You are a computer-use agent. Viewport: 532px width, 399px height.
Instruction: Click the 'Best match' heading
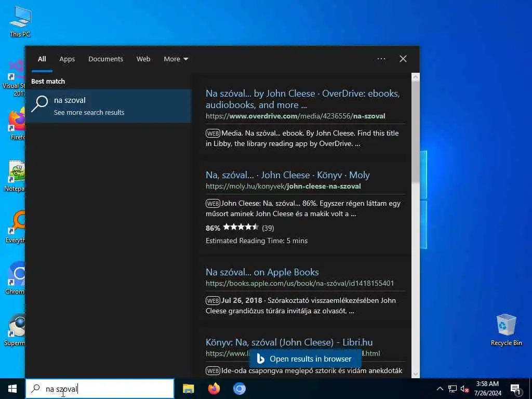tap(48, 82)
